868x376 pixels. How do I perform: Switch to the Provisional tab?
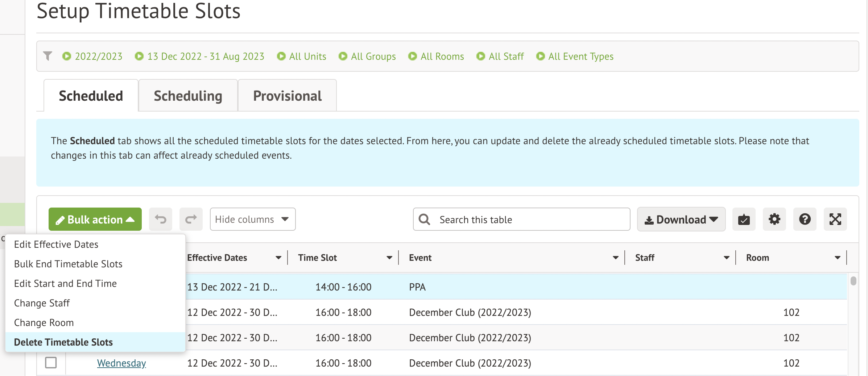pos(287,96)
